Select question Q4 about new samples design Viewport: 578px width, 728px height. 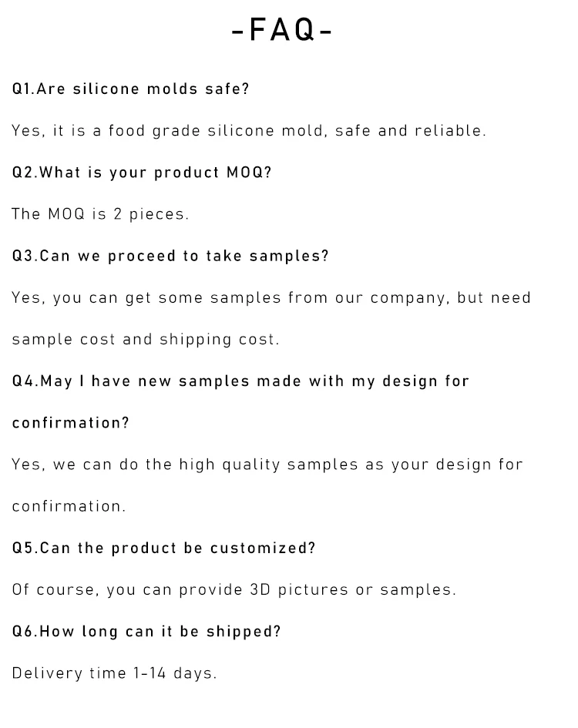[x=240, y=381]
